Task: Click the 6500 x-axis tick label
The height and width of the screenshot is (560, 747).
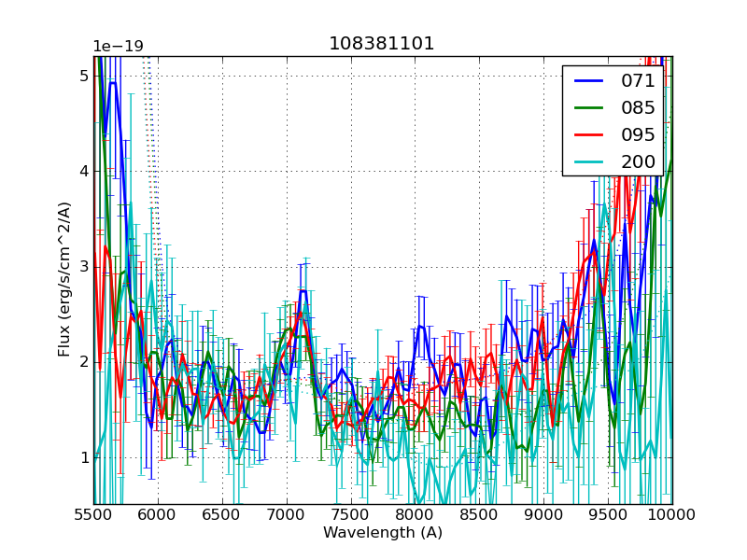Action: (222, 515)
